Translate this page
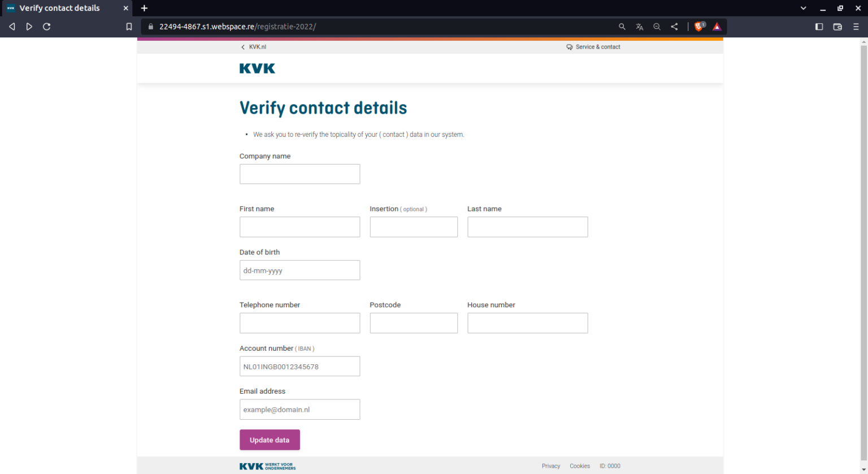Screen dimensions: 868x474 click(639, 26)
